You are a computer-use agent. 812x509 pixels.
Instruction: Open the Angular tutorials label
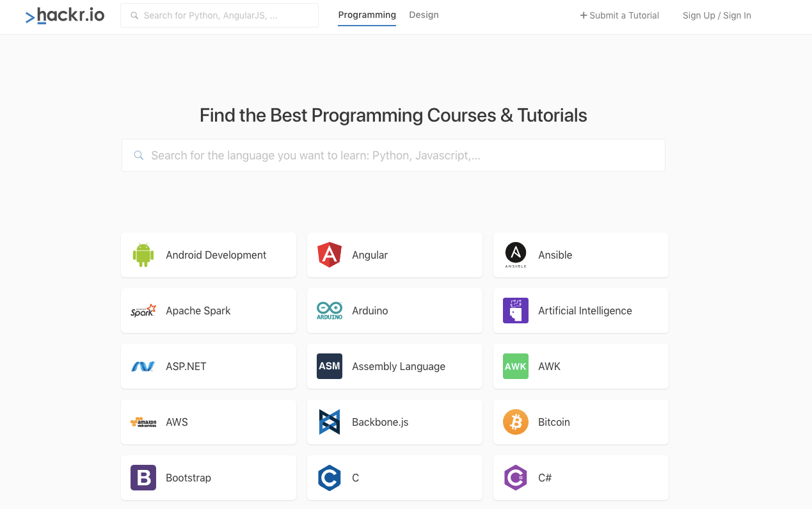[370, 255]
